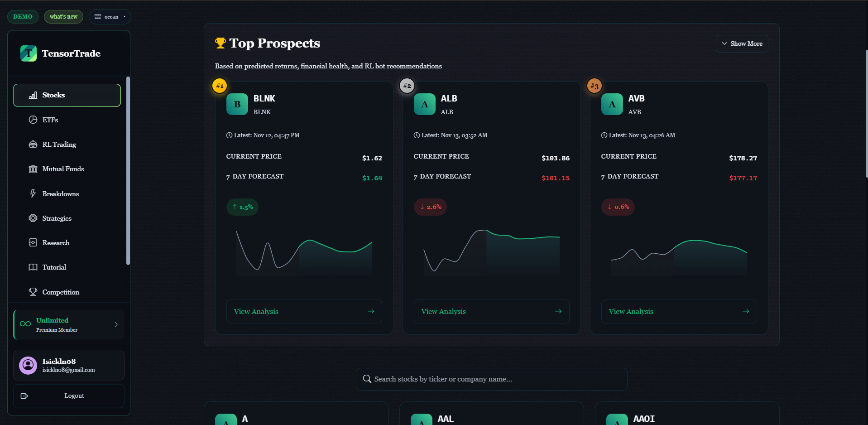
Task: Open the what's new menu item
Action: 63,16
